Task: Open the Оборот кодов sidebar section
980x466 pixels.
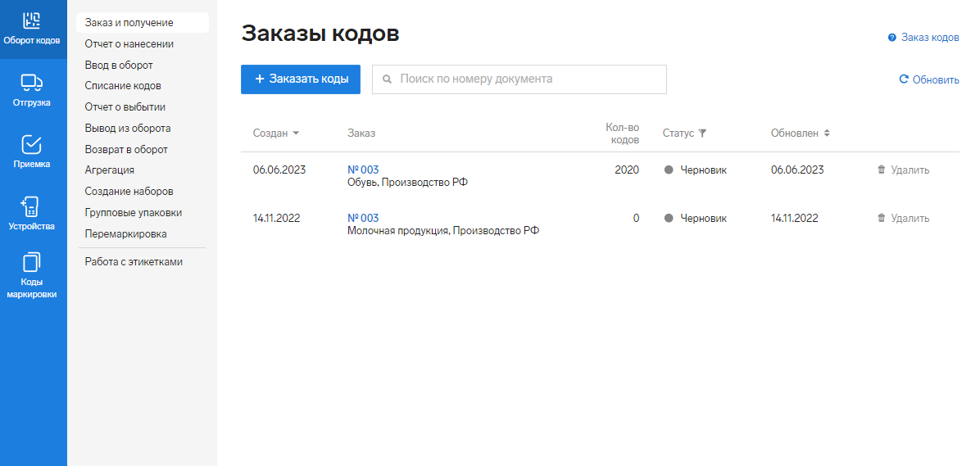Action: pos(32,29)
